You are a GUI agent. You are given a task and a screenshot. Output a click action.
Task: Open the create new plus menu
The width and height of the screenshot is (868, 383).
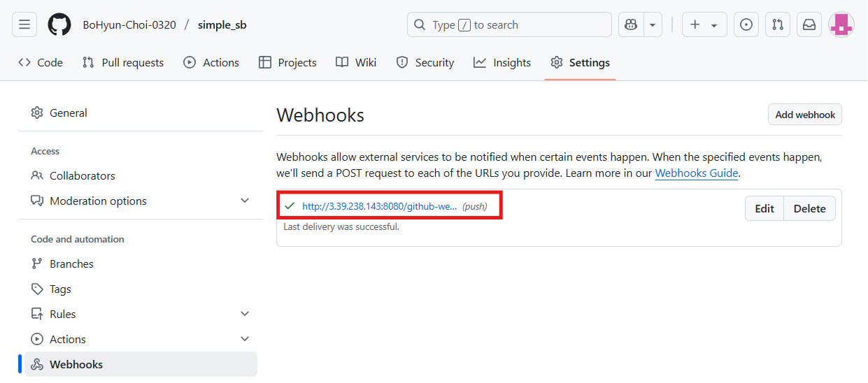point(704,24)
